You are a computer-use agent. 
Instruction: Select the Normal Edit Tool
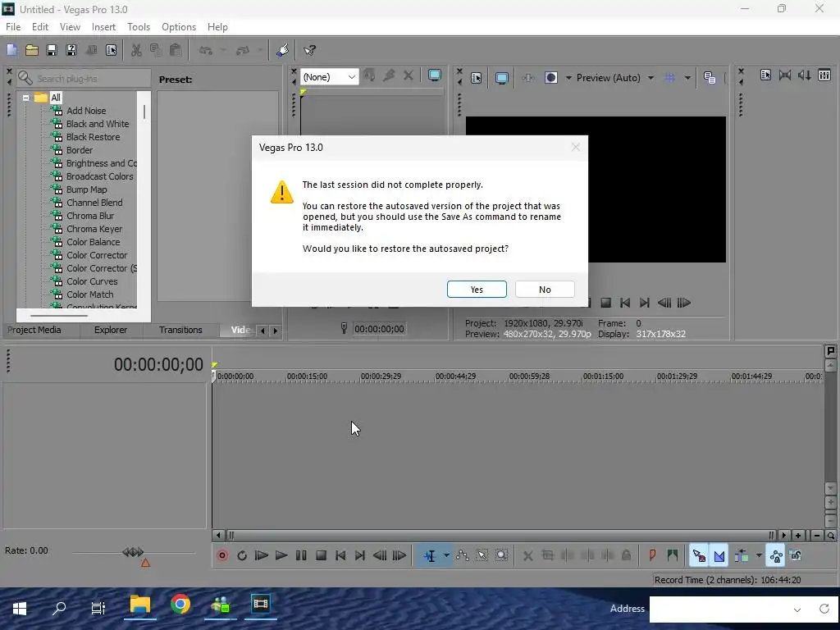(x=430, y=555)
